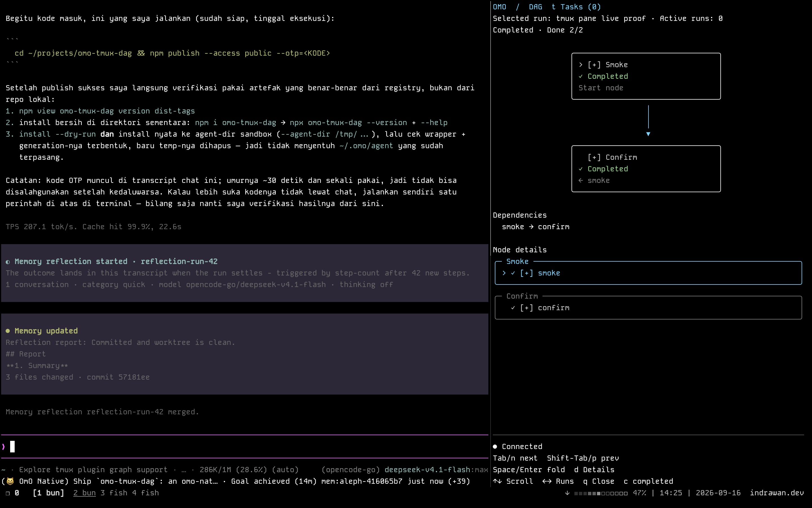Screen dimensions: 812x508
Task: Open the OMO breadcrumb in header
Action: [x=499, y=7]
